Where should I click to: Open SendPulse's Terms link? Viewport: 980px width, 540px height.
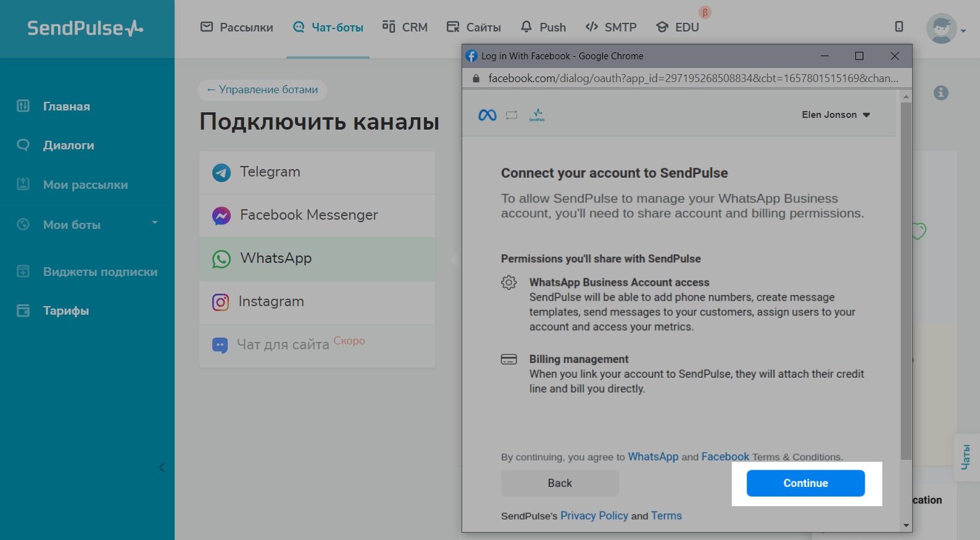click(x=666, y=516)
